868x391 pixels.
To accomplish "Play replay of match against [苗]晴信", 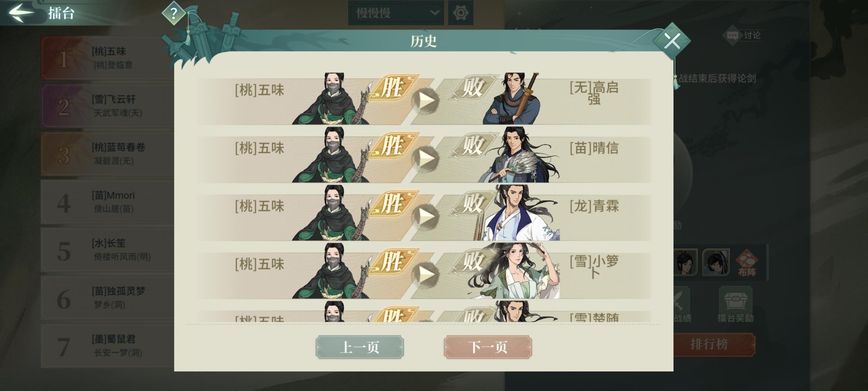I will click(425, 159).
